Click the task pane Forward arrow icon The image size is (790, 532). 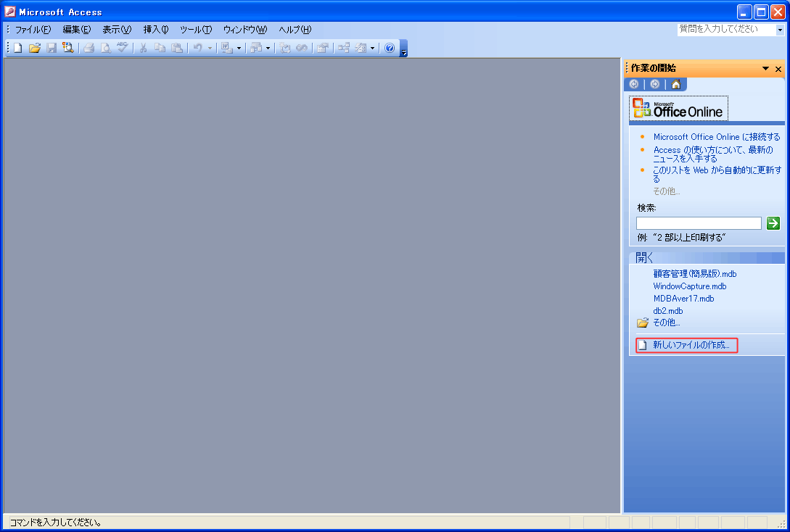[654, 84]
